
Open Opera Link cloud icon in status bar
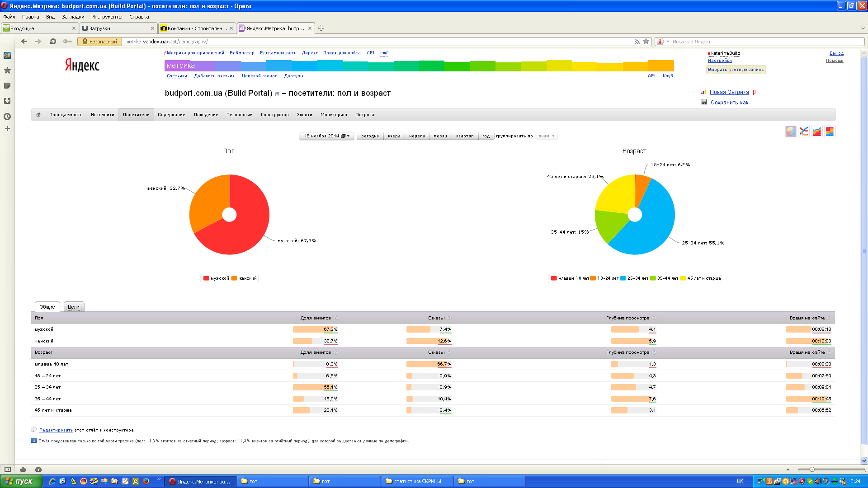pyautogui.click(x=23, y=469)
